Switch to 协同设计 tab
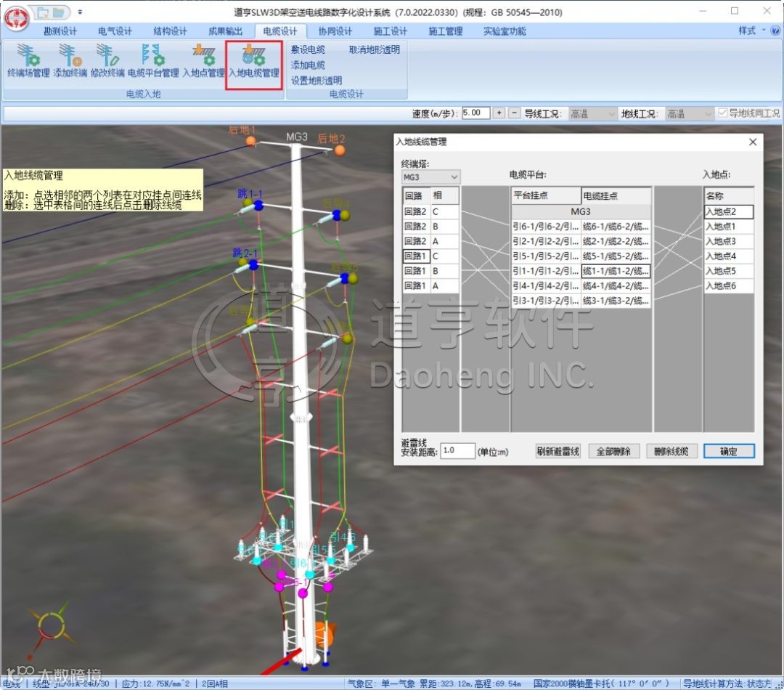This screenshot has width=784, height=690. [x=335, y=31]
